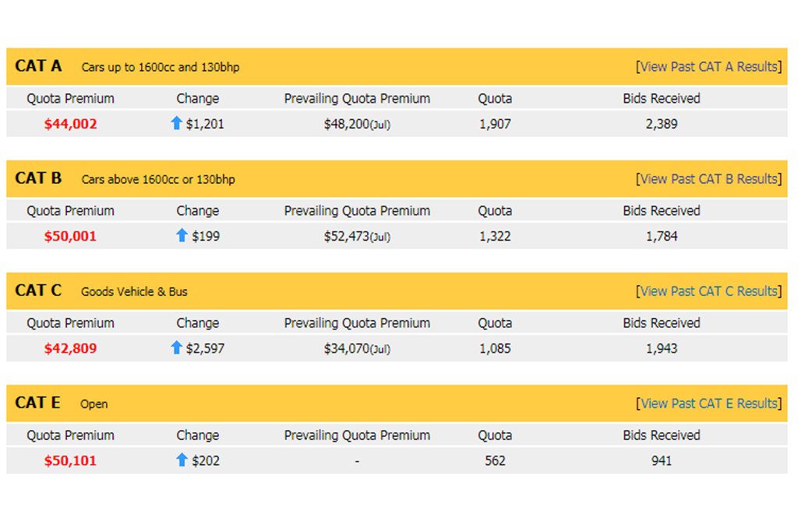Click the blue up arrow beside $199
Viewport: 798px width, 532px height.
tap(182, 235)
